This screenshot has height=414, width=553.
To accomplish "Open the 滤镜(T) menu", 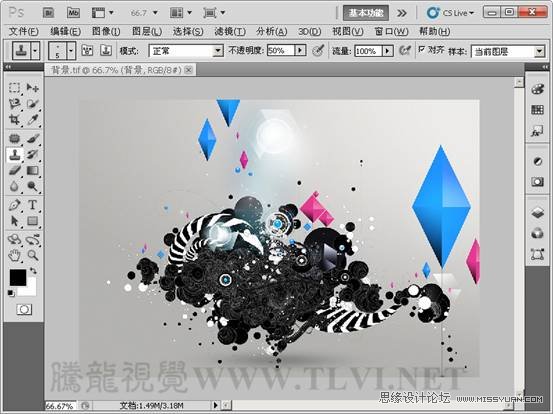I will [230, 31].
